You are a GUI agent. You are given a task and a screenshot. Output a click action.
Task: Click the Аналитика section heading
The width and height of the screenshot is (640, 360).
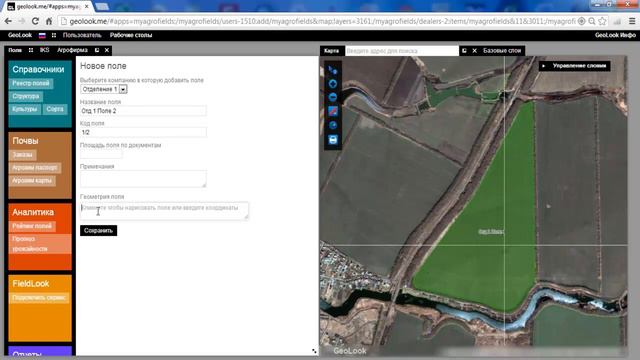click(33, 212)
